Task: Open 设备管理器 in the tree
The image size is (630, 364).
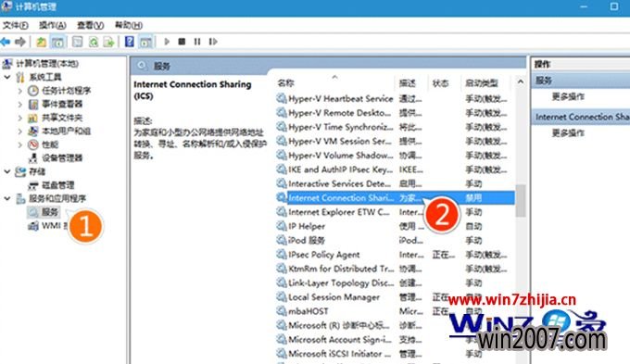Action: click(62, 157)
